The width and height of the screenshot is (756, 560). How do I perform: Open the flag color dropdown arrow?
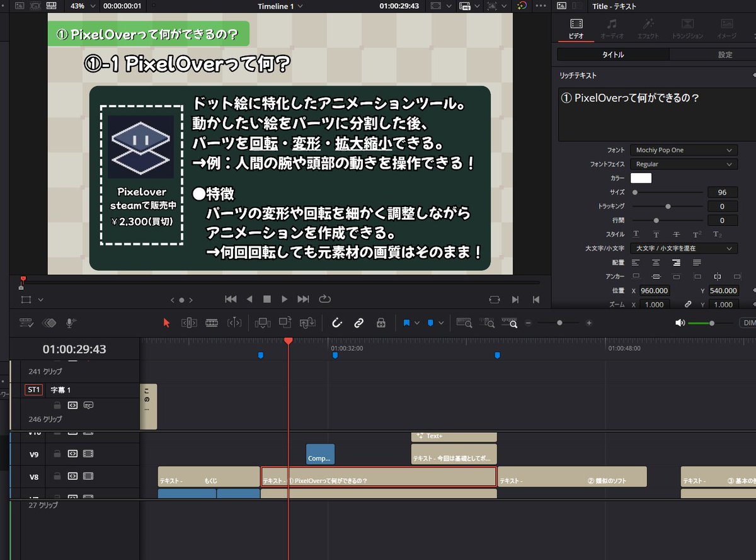tap(417, 323)
